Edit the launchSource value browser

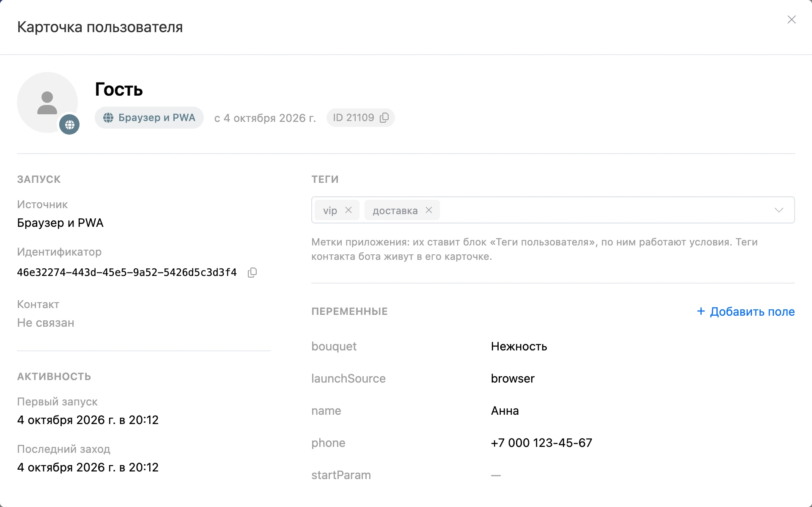[x=513, y=378]
